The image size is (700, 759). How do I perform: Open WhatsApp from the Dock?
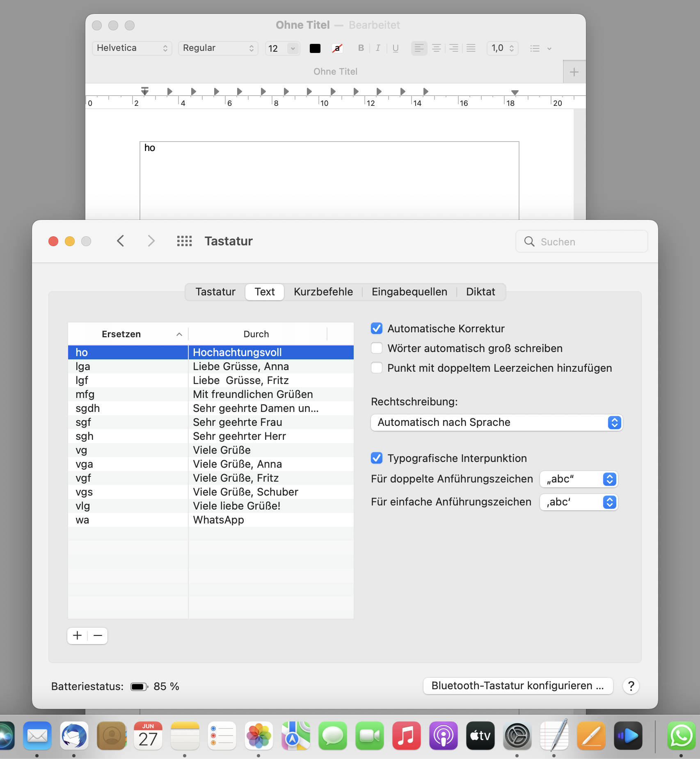click(682, 736)
